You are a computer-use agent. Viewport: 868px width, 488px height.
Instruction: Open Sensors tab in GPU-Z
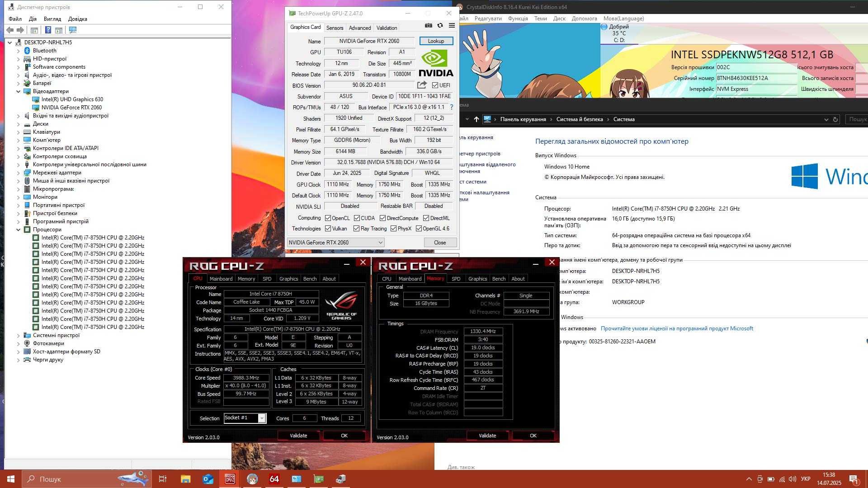(335, 28)
